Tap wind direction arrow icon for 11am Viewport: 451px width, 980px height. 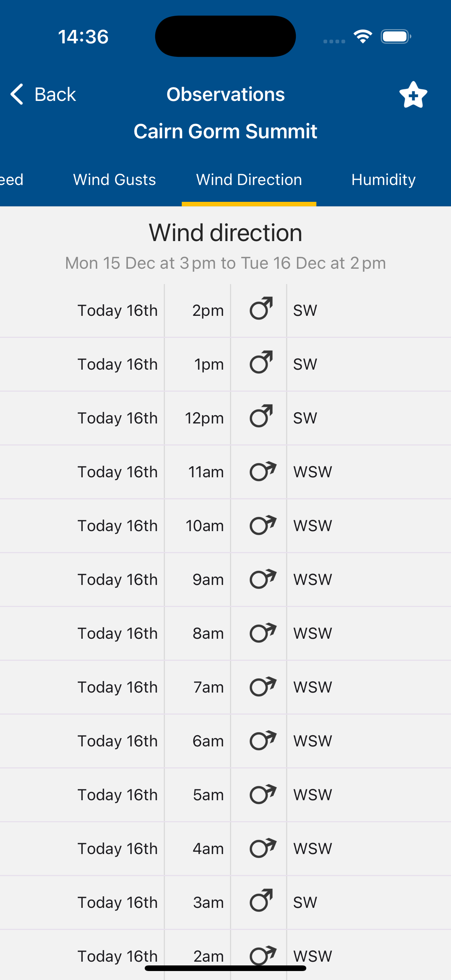click(x=262, y=471)
